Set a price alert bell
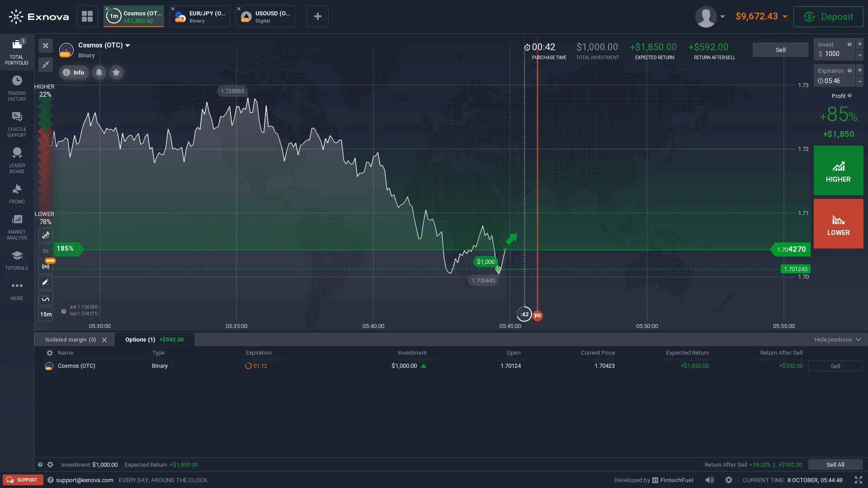This screenshot has width=868, height=488. tap(99, 72)
